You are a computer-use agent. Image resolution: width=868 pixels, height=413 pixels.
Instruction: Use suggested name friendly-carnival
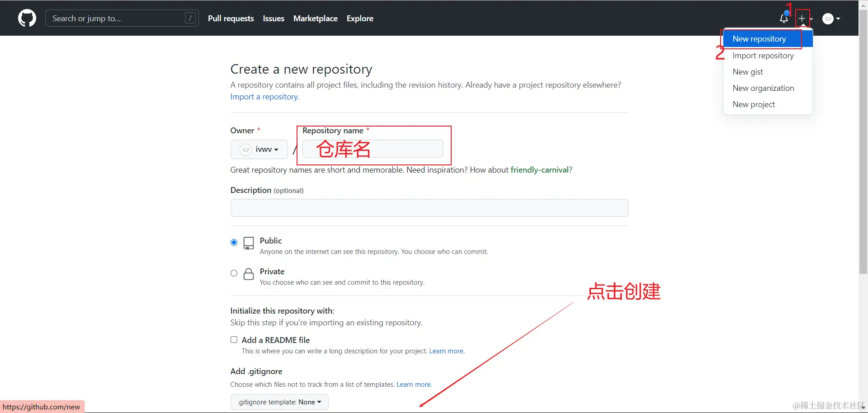tap(539, 170)
